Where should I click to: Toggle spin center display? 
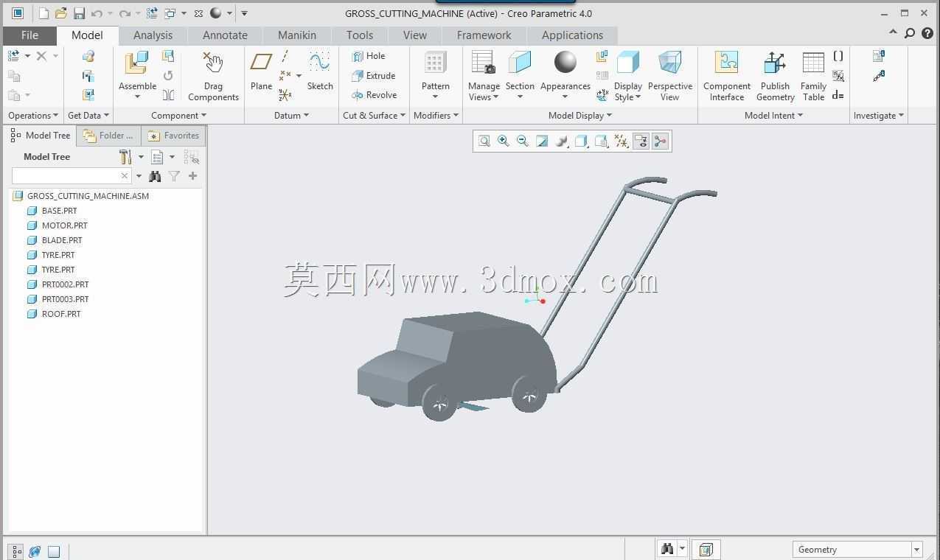[x=660, y=141]
